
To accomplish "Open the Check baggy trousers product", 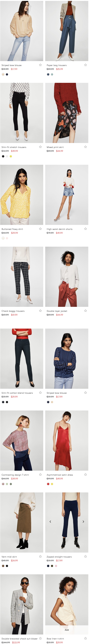I will coord(13,311).
